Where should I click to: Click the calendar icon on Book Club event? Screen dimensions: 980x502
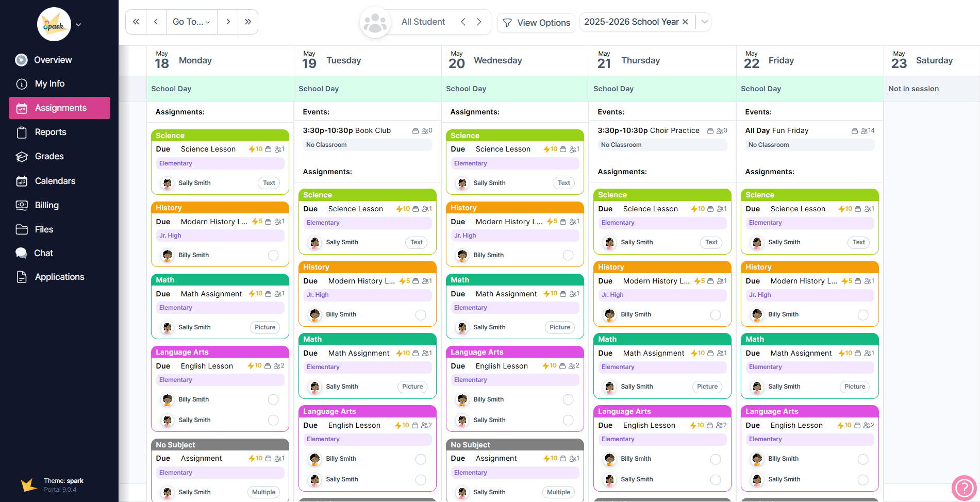(416, 131)
